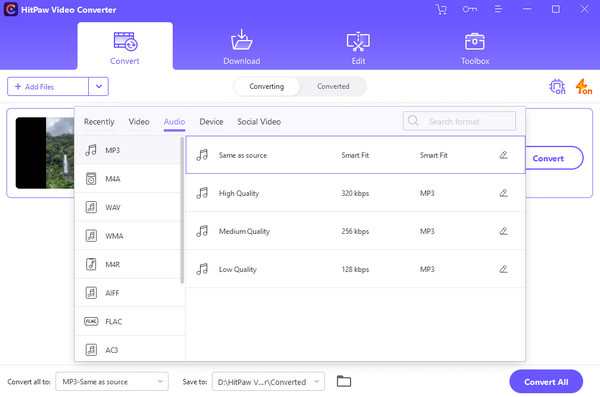Click the format list scrollbar
The width and height of the screenshot is (600, 397).
click(x=182, y=211)
